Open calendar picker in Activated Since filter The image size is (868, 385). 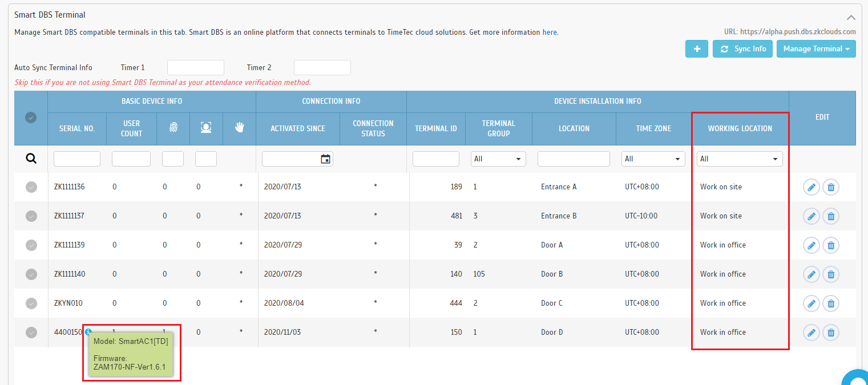click(325, 159)
